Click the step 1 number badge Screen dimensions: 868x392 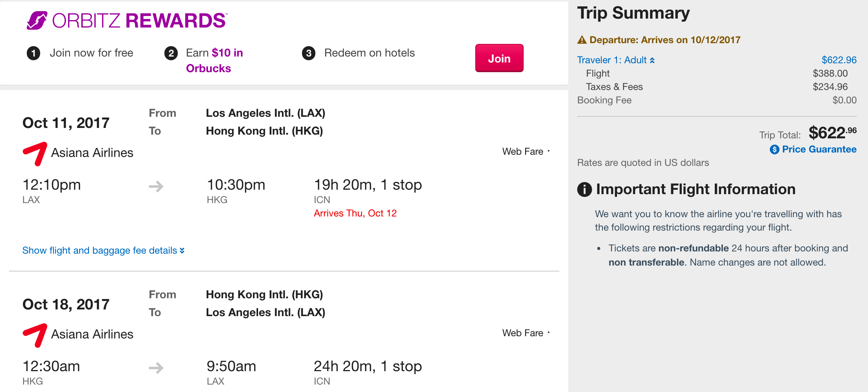33,53
